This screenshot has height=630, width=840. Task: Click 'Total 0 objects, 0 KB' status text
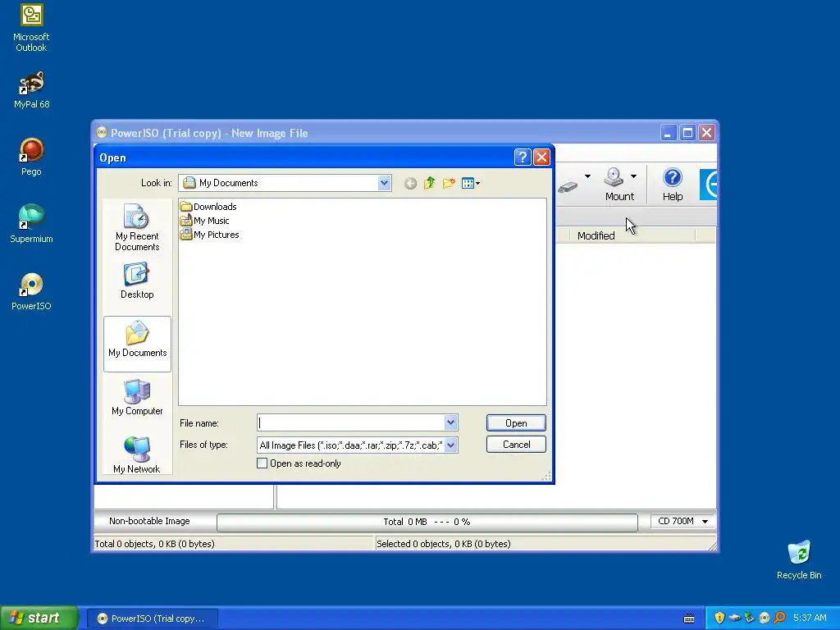[x=154, y=544]
